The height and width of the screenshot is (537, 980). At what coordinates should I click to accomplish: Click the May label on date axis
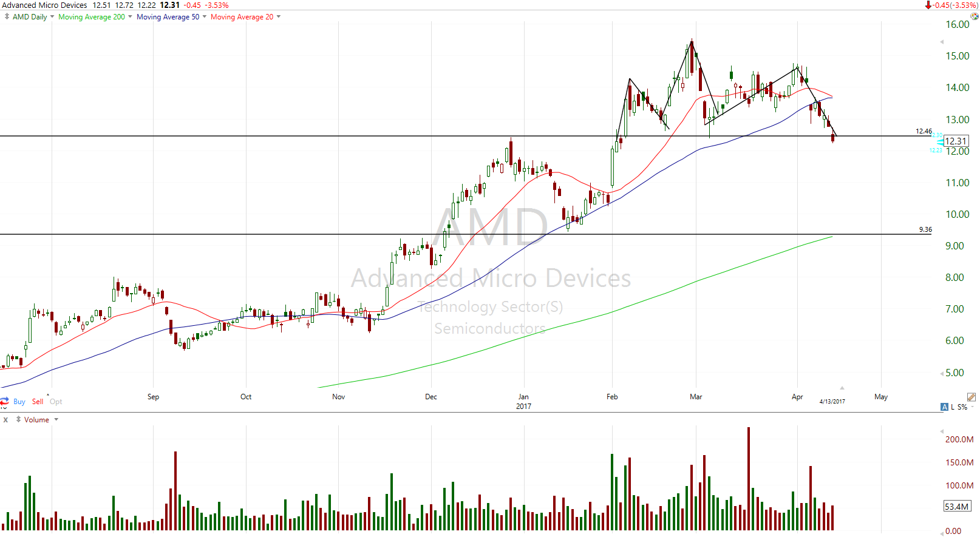[881, 397]
